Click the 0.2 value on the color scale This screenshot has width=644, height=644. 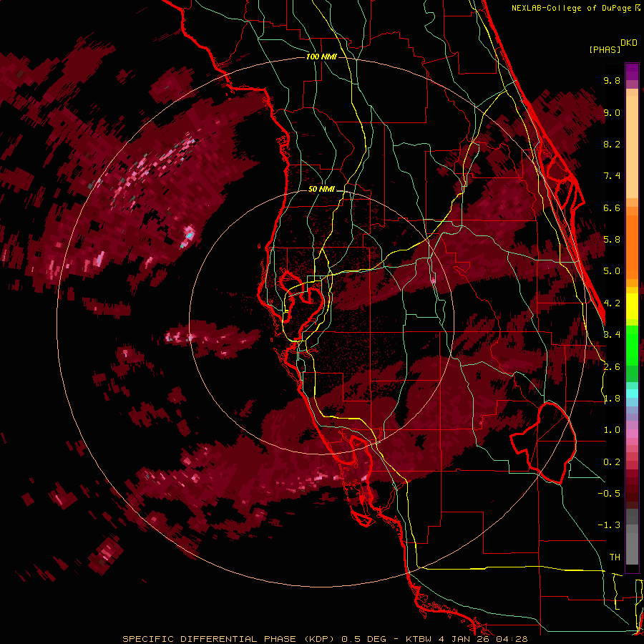coord(612,462)
